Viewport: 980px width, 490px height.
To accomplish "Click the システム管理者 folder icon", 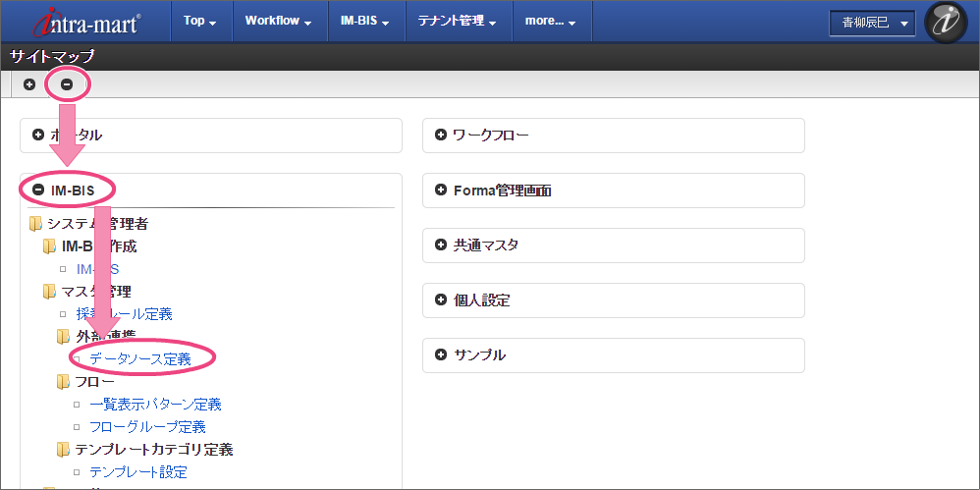I will [35, 224].
